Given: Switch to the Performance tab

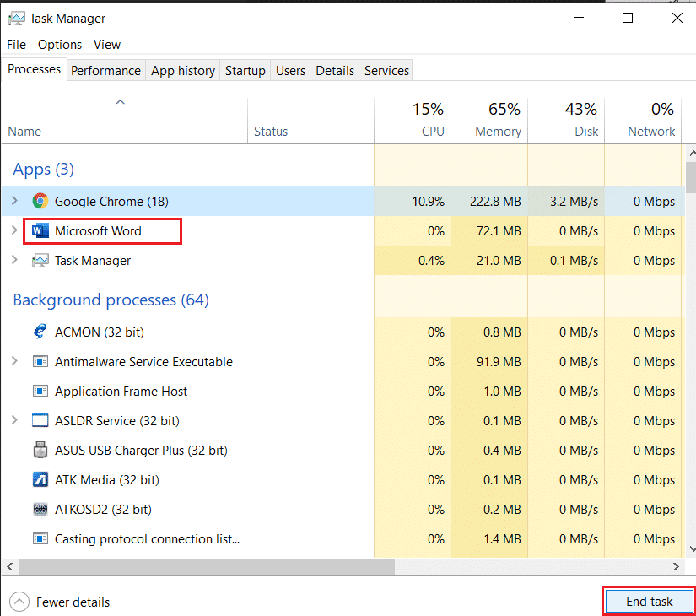Looking at the screenshot, I should point(105,71).
